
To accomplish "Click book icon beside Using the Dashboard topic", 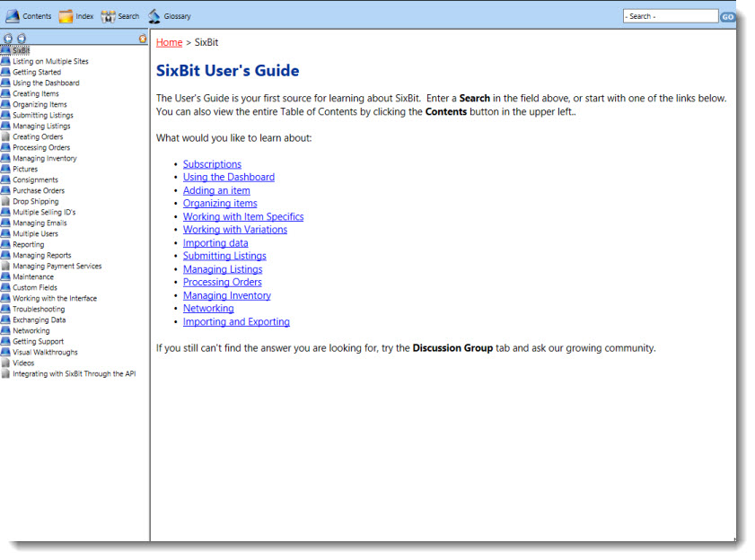I will pyautogui.click(x=5, y=83).
